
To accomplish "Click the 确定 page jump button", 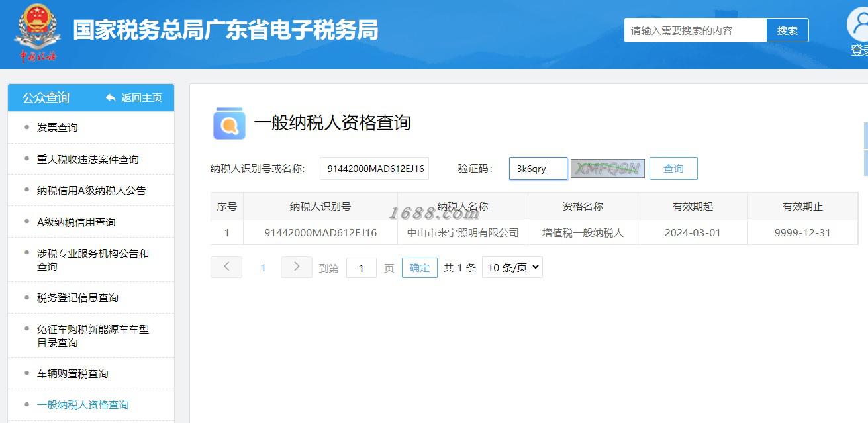I will click(420, 267).
